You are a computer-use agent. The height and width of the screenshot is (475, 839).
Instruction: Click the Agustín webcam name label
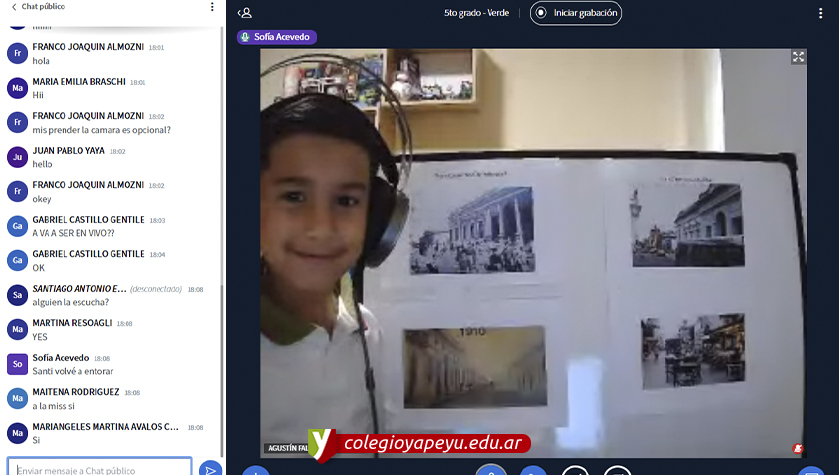pyautogui.click(x=285, y=448)
